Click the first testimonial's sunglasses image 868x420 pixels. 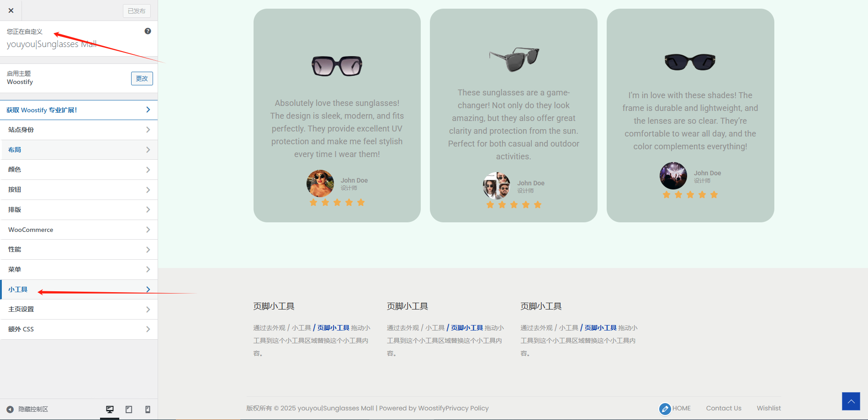[x=337, y=66]
